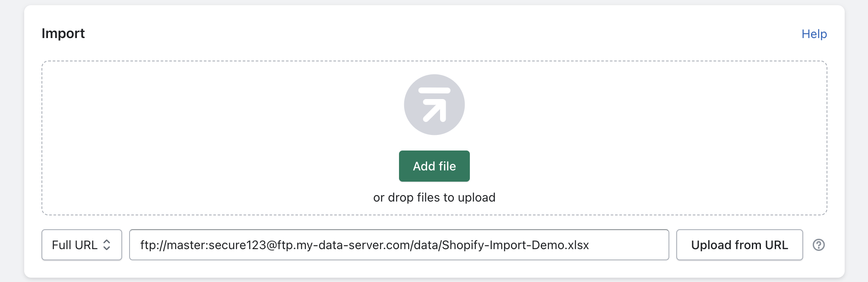The width and height of the screenshot is (868, 282).
Task: Open the Help link
Action: tap(814, 34)
